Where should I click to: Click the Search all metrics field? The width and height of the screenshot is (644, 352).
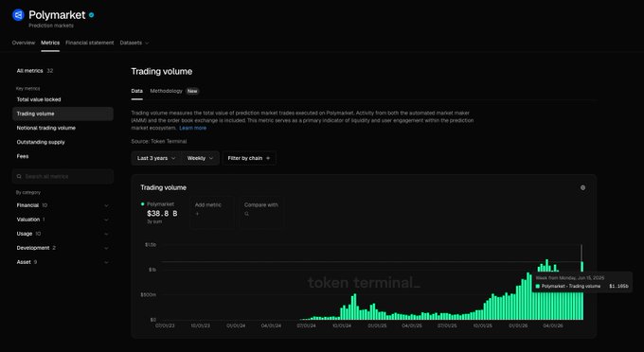63,176
